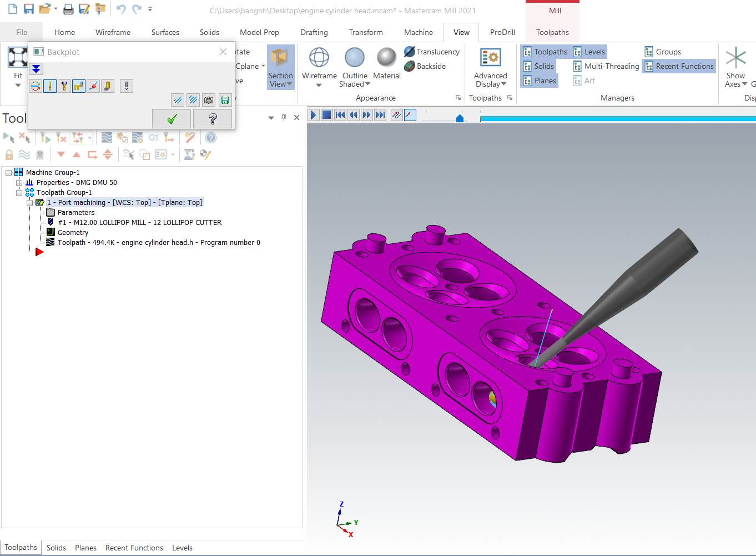756x556 pixels.
Task: Switch to the Home ribbon tab
Action: pos(64,32)
